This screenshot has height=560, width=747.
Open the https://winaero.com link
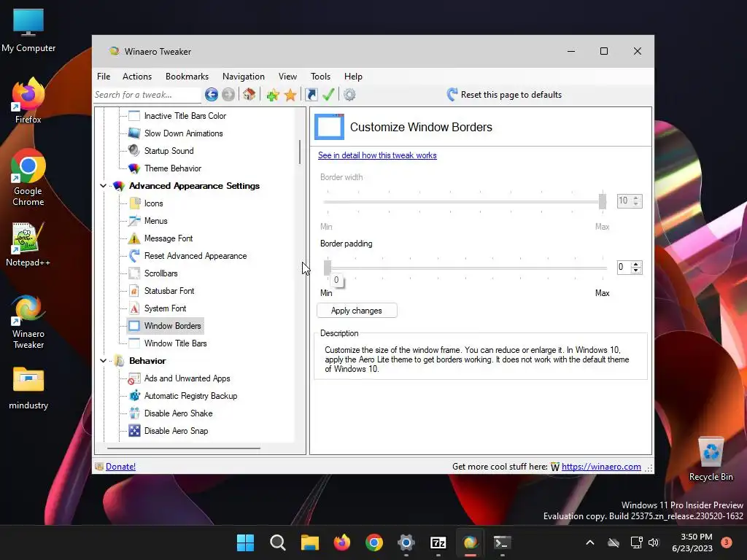[x=601, y=467]
